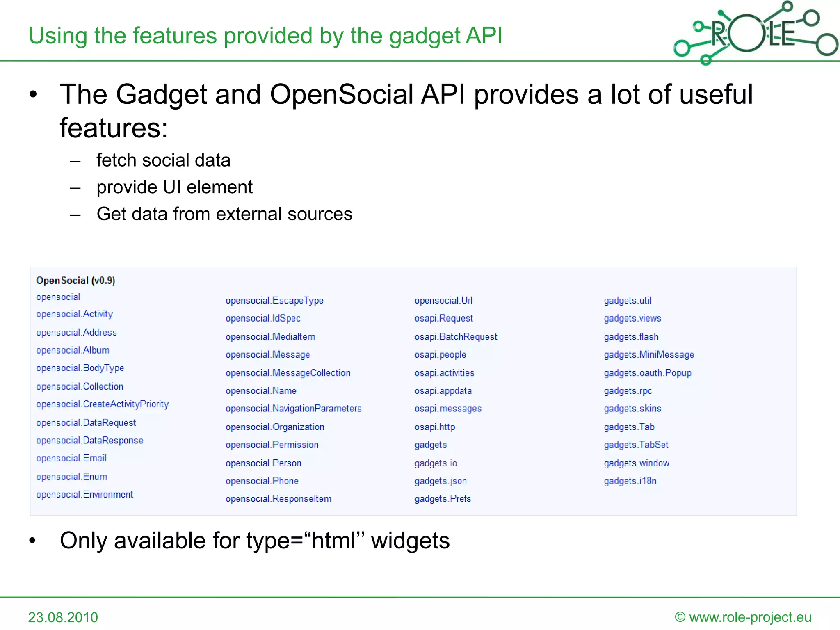
Task: Open the gadgets.window link
Action: (637, 463)
